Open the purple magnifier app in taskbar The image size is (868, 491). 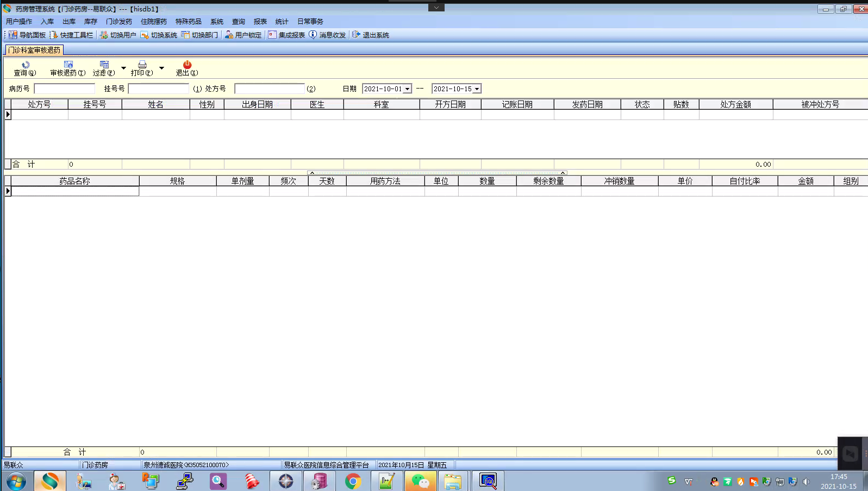coord(218,481)
